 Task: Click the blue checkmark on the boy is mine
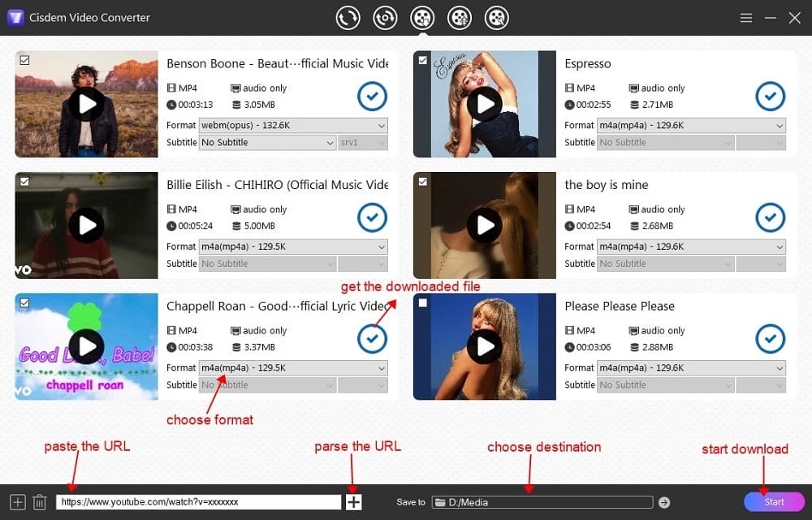(770, 217)
